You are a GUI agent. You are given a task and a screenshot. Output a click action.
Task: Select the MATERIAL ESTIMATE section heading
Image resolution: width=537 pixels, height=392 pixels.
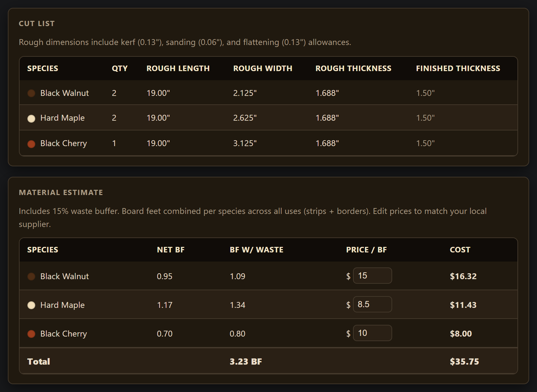(x=61, y=192)
